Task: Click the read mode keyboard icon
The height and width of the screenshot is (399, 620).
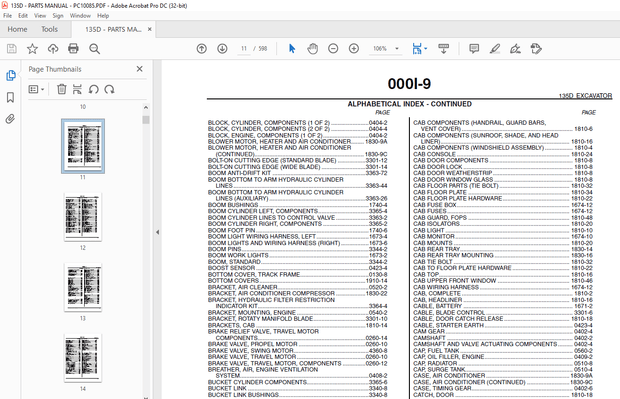Action: 444,49
